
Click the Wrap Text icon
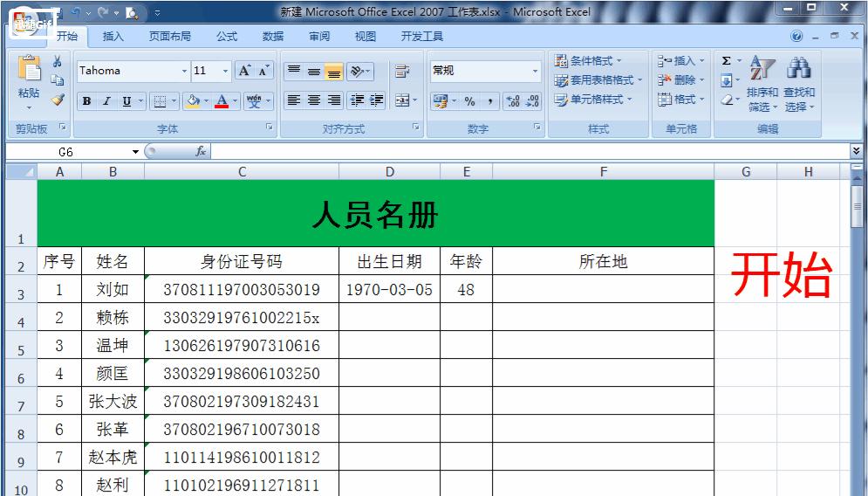pyautogui.click(x=402, y=71)
